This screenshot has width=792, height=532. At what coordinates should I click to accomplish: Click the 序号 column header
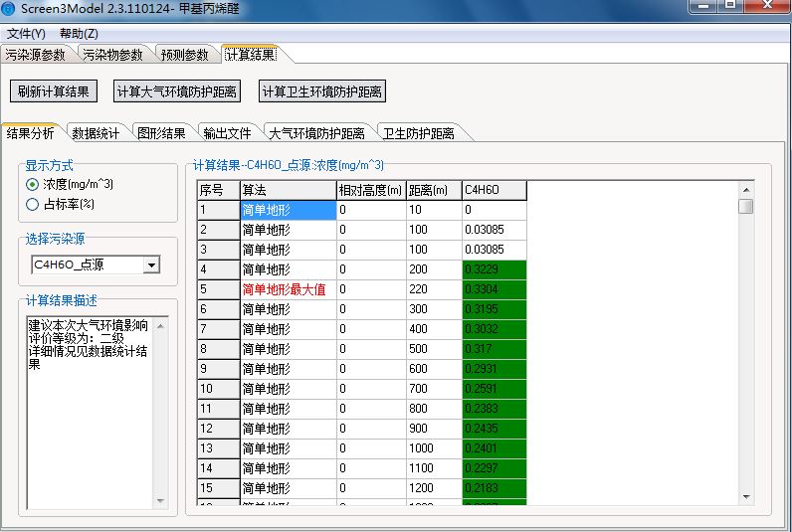click(218, 190)
